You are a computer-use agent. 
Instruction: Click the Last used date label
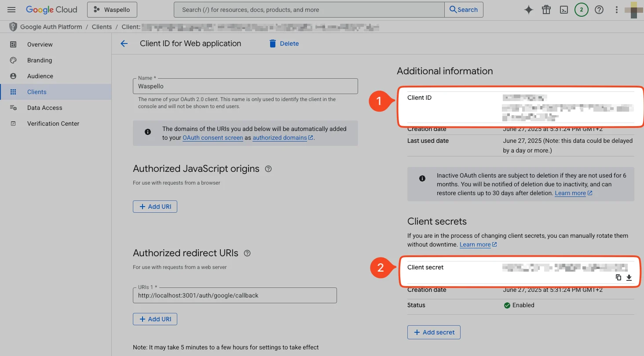pos(428,141)
